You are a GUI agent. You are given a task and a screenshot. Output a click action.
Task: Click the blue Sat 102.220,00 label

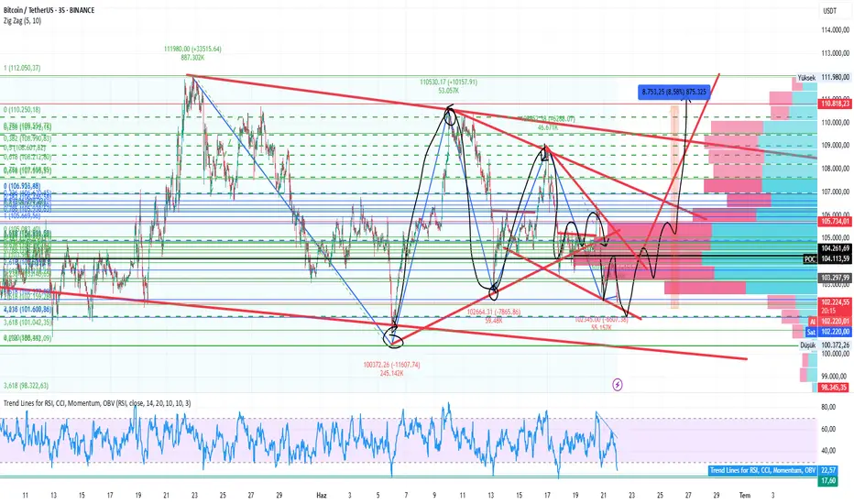click(x=828, y=332)
